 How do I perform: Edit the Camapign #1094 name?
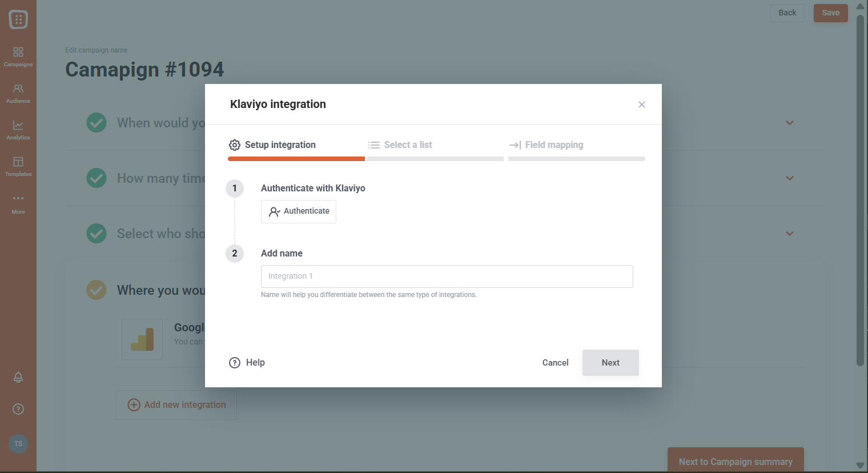(144, 69)
